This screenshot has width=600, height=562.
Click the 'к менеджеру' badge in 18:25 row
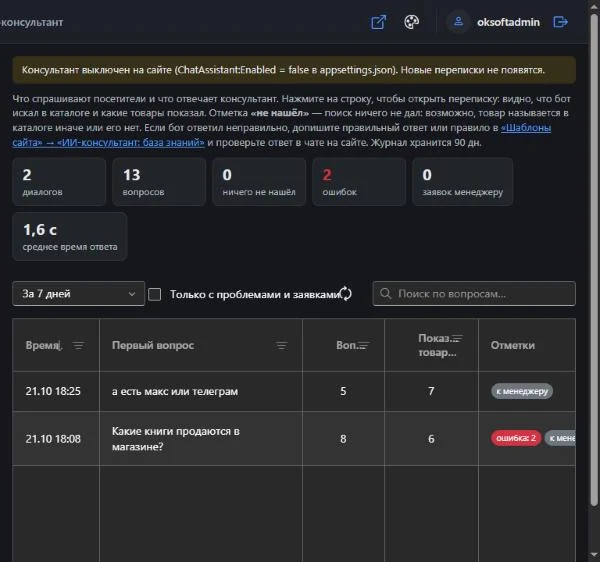coord(522,391)
